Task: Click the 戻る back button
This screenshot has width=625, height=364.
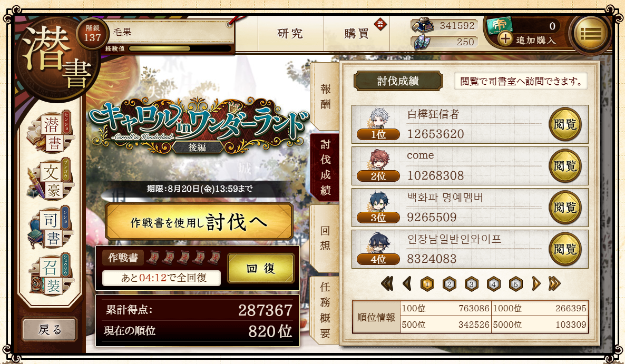Action: (50, 329)
